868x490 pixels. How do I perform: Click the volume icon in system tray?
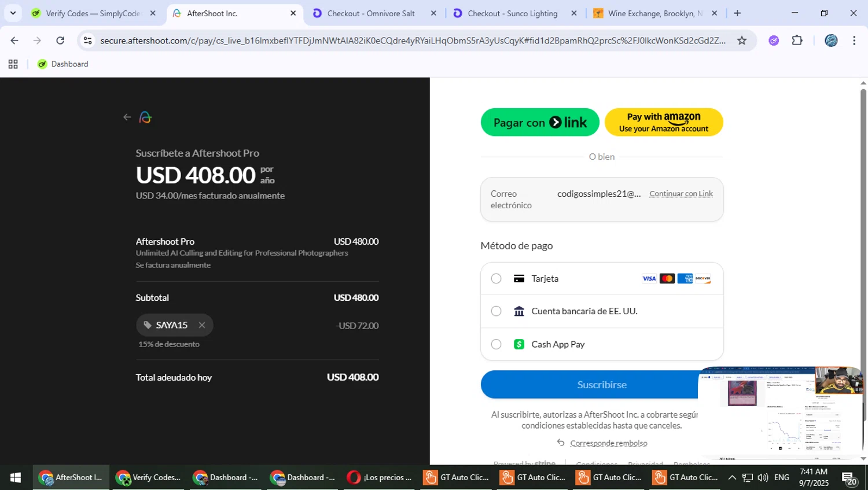click(763, 478)
